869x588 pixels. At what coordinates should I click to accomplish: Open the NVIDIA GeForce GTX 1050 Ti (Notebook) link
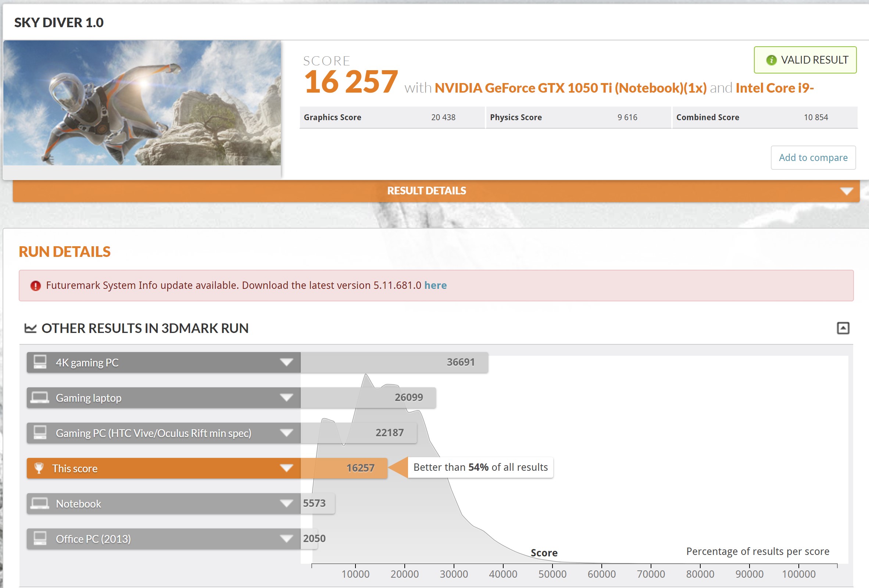(x=571, y=88)
